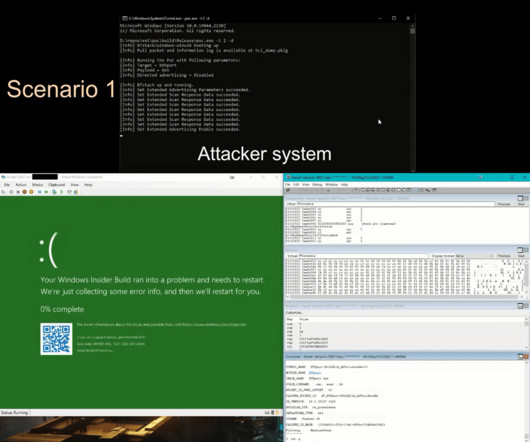Viewport: 530px width, 442px height.
Task: Click Customize in the Registers window
Action: tap(294, 313)
